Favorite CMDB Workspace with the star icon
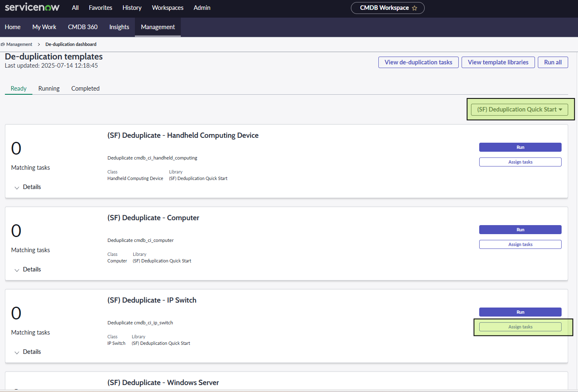 pyautogui.click(x=414, y=8)
